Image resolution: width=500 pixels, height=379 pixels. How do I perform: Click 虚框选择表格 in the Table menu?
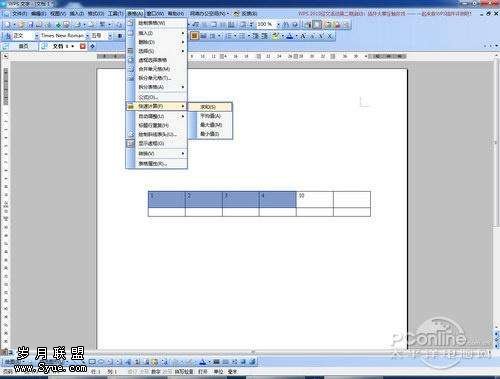[x=156, y=60]
